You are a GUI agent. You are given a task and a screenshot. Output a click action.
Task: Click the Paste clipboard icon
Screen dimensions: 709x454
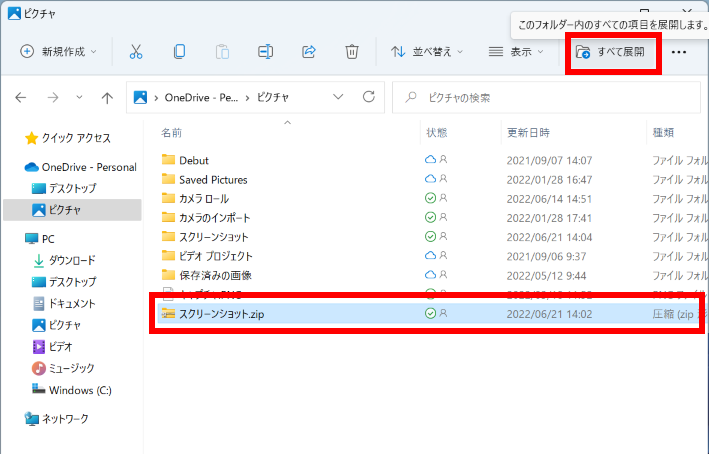click(222, 52)
